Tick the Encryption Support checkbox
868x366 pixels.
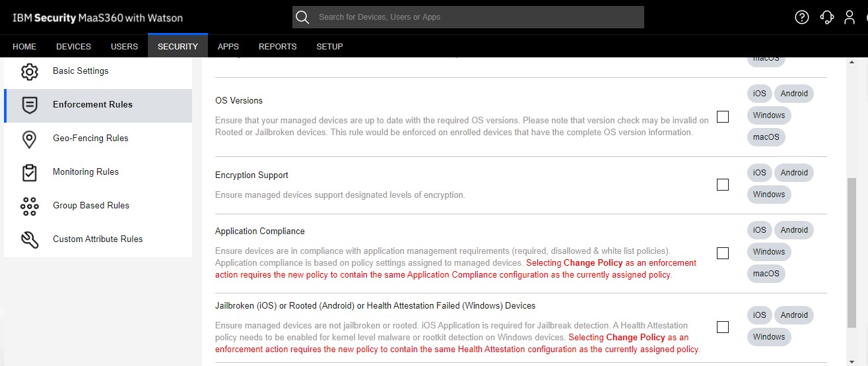point(723,185)
